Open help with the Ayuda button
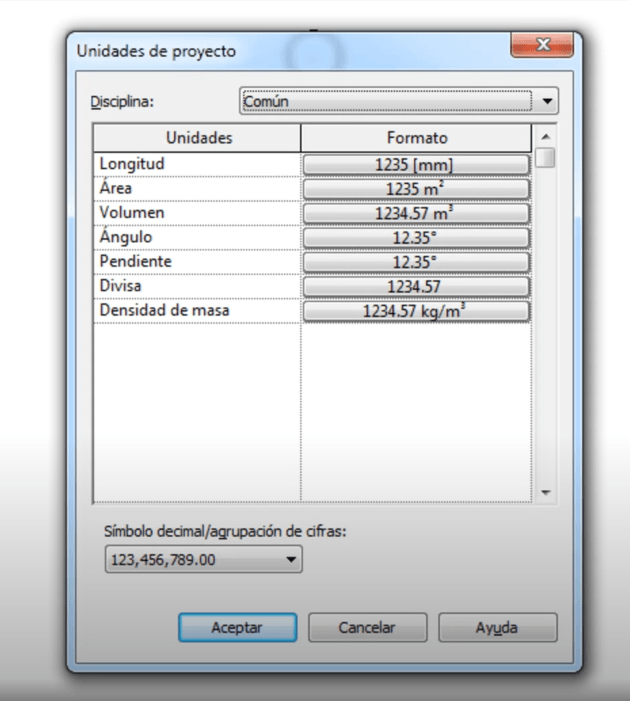Viewport: 630px width, 701px height. click(x=497, y=628)
